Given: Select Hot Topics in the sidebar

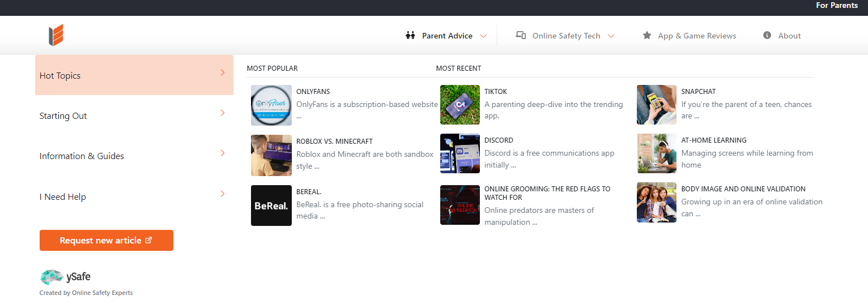Looking at the screenshot, I should click(x=134, y=75).
